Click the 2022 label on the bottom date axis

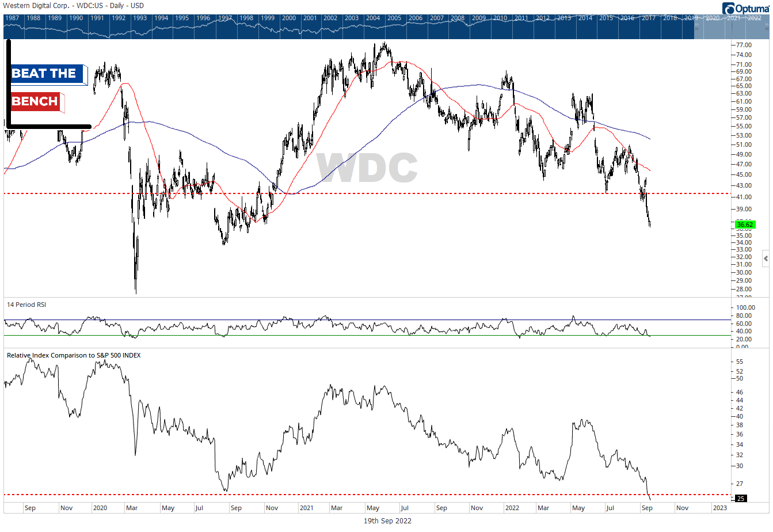[512, 508]
